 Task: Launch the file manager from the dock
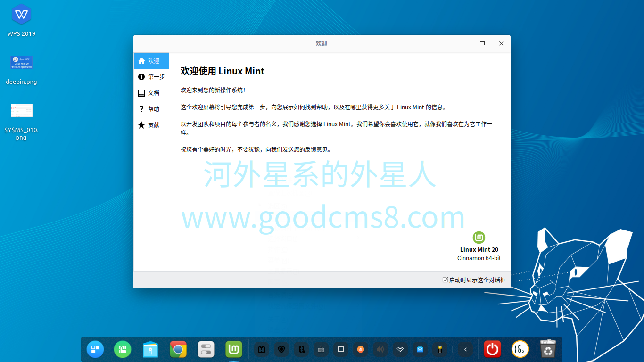click(150, 349)
